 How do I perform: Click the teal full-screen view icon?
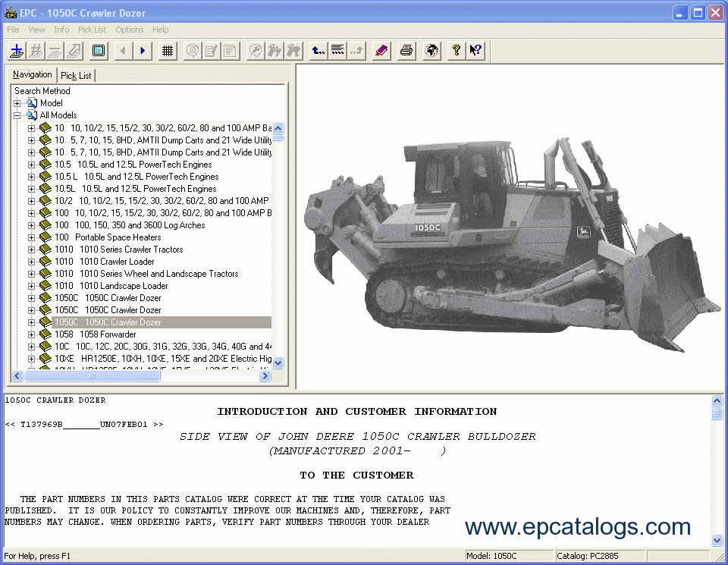[99, 51]
